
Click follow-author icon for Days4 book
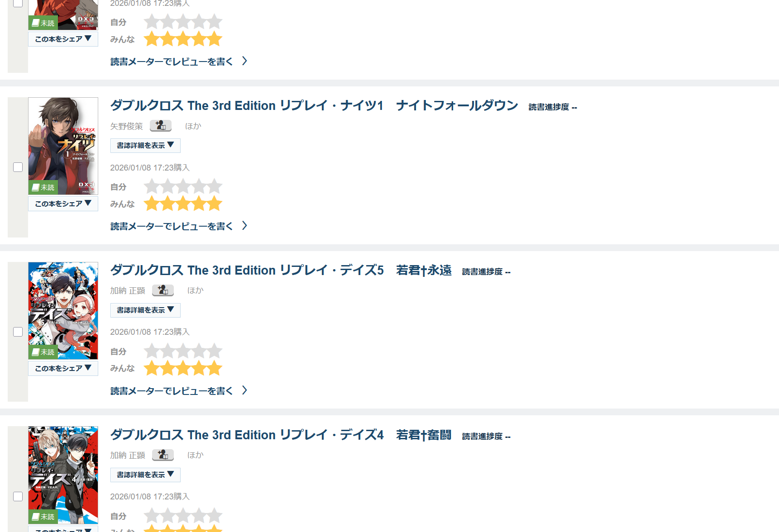163,455
